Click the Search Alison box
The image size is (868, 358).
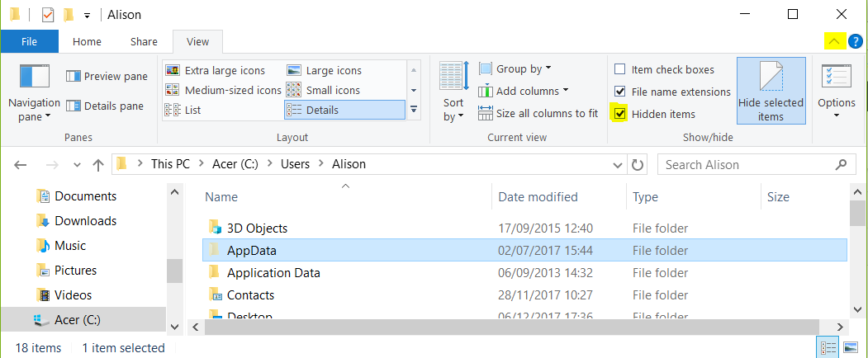(x=753, y=164)
